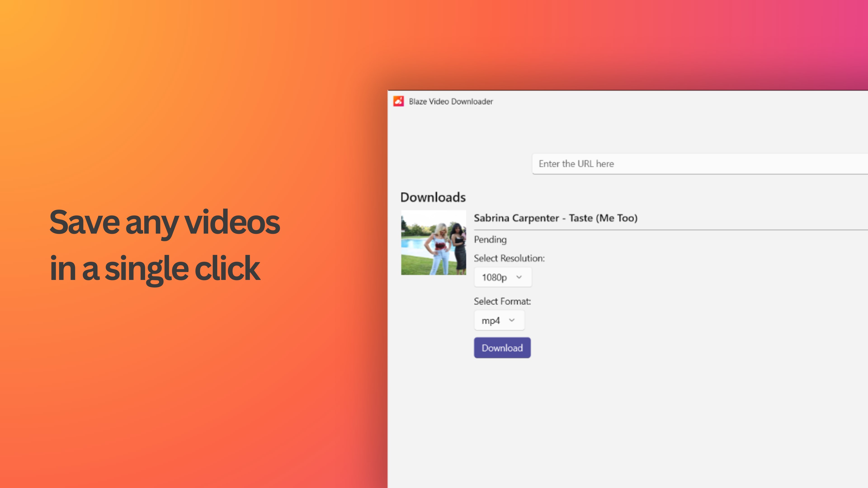Click the 'Downloads' section heading
The width and height of the screenshot is (868, 488).
[433, 197]
